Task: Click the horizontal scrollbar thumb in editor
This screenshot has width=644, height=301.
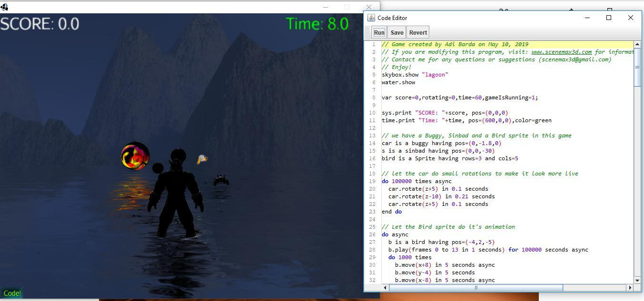Action: 476,287
